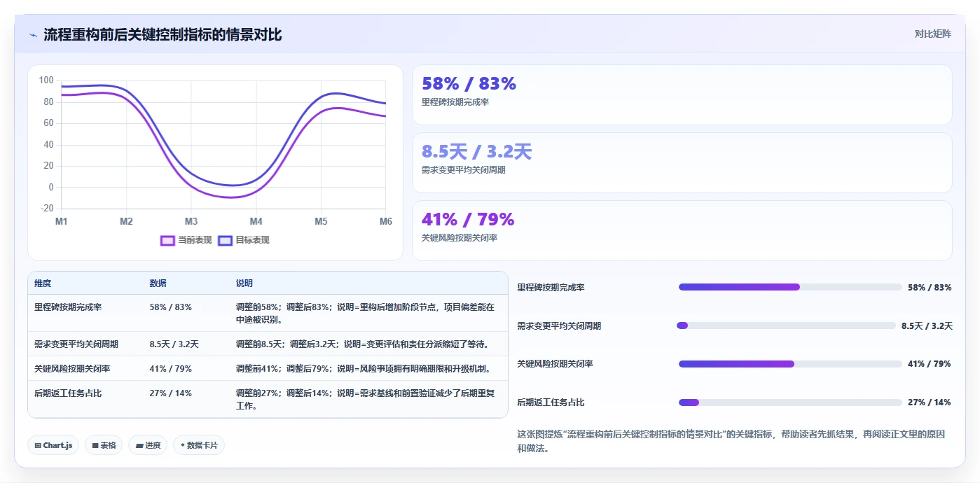Click table cell 后期返工任务占比
Image resolution: width=980 pixels, height=483 pixels.
click(68, 393)
